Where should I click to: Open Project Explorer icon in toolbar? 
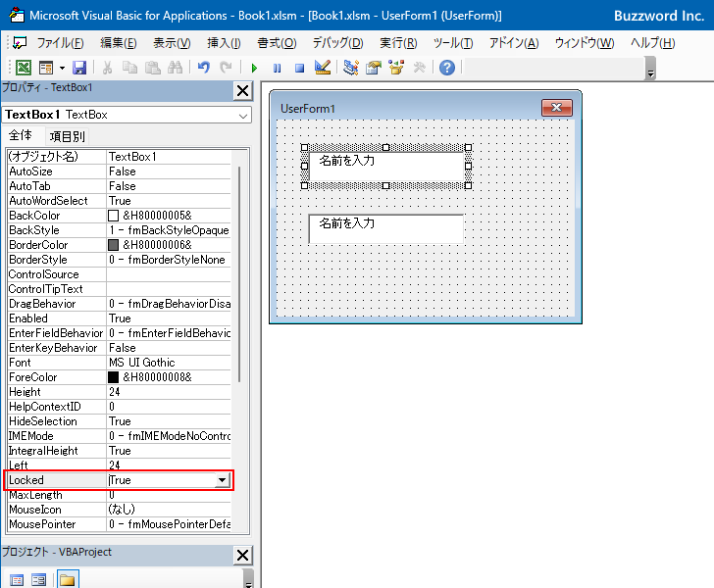[351, 68]
